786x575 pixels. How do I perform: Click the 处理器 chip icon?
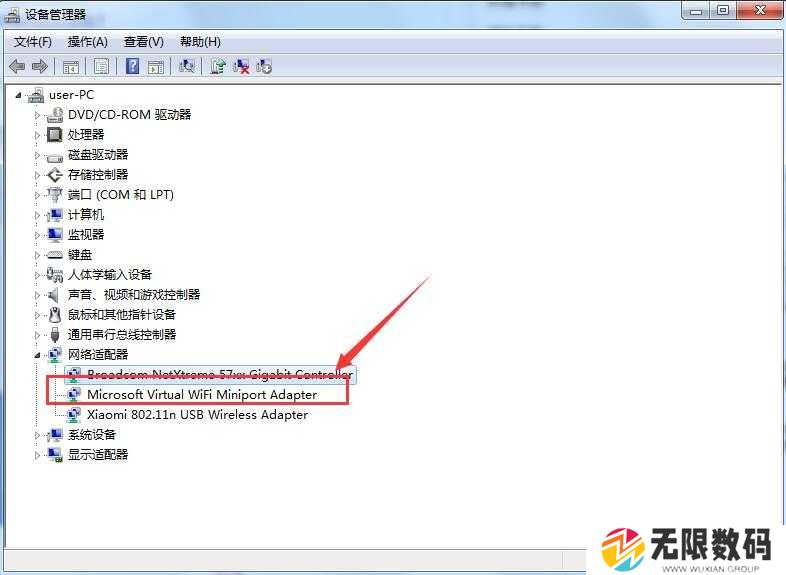point(55,134)
